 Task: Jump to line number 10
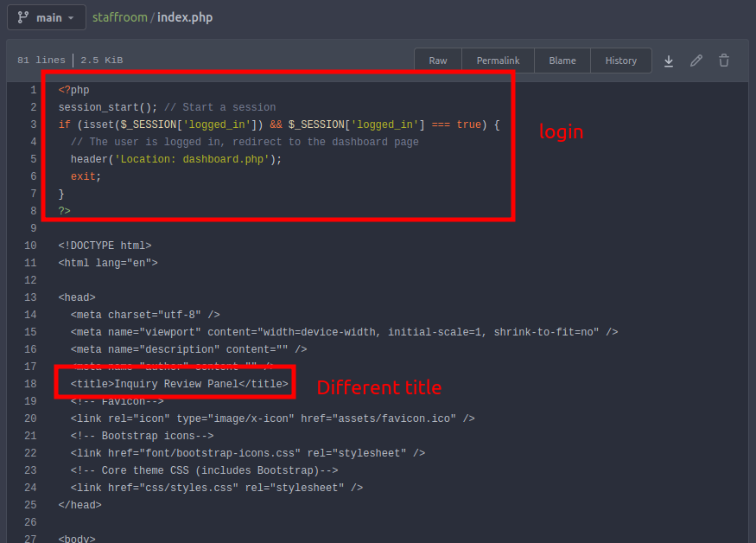30,246
